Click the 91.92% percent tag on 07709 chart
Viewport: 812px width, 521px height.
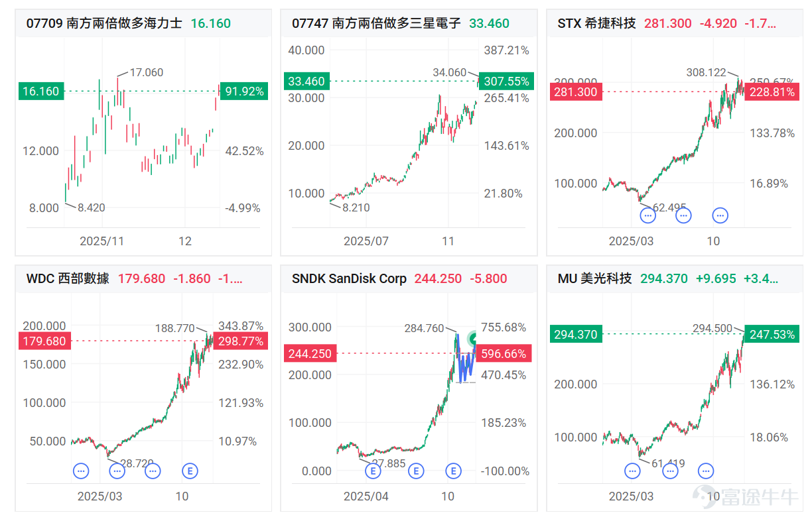244,91
